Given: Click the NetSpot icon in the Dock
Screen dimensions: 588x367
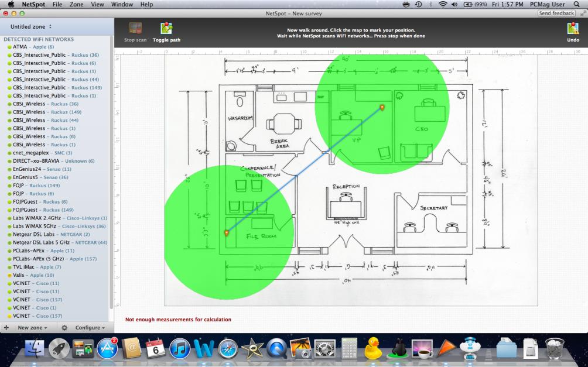Looking at the screenshot, I should (x=470, y=348).
